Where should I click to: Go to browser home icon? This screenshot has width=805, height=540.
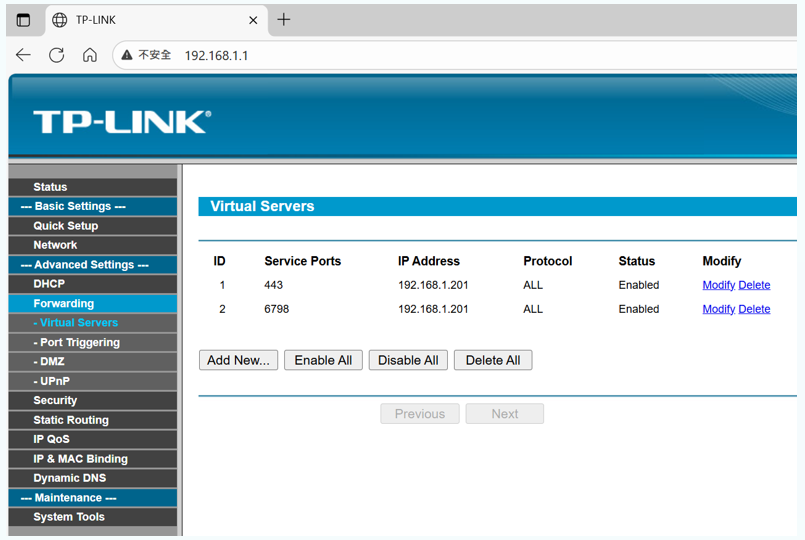point(90,55)
